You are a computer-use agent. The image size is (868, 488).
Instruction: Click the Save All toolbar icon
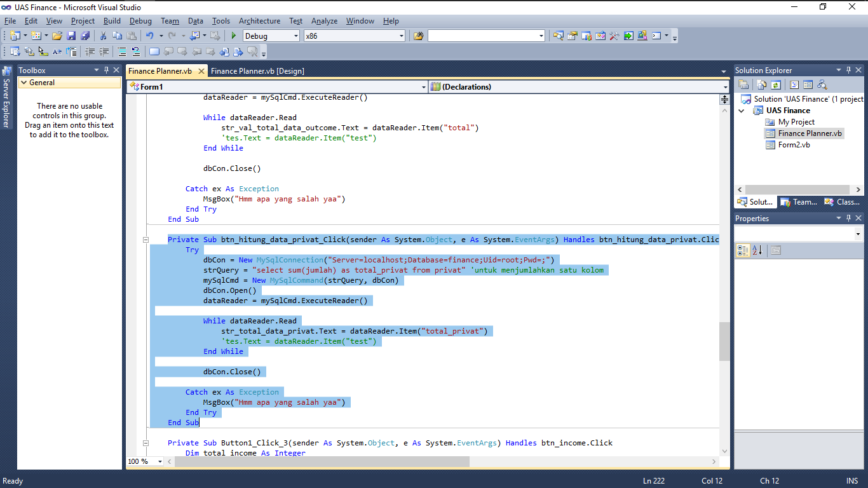[86, 36]
